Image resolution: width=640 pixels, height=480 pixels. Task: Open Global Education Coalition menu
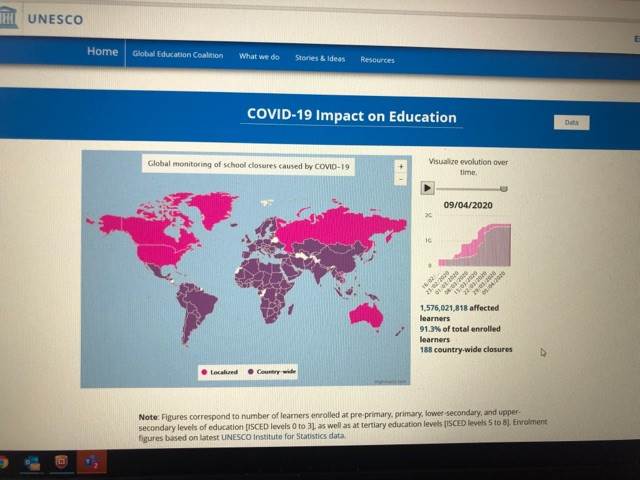[x=178, y=55]
